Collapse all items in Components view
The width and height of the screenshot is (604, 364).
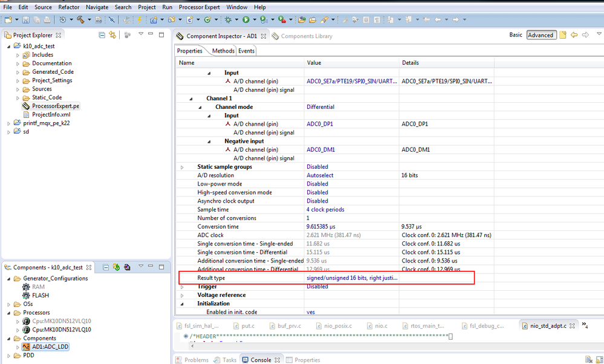click(106, 267)
